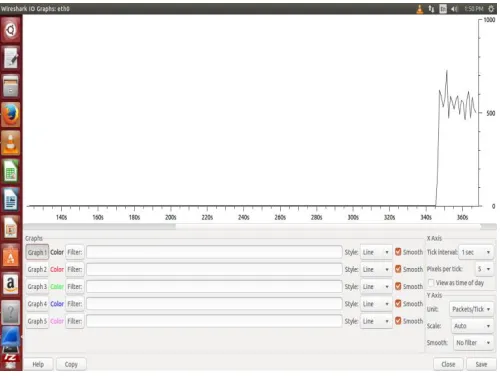Click the clock in the top panel
Image resolution: width=500 pixels, height=380 pixels.
pos(474,9)
